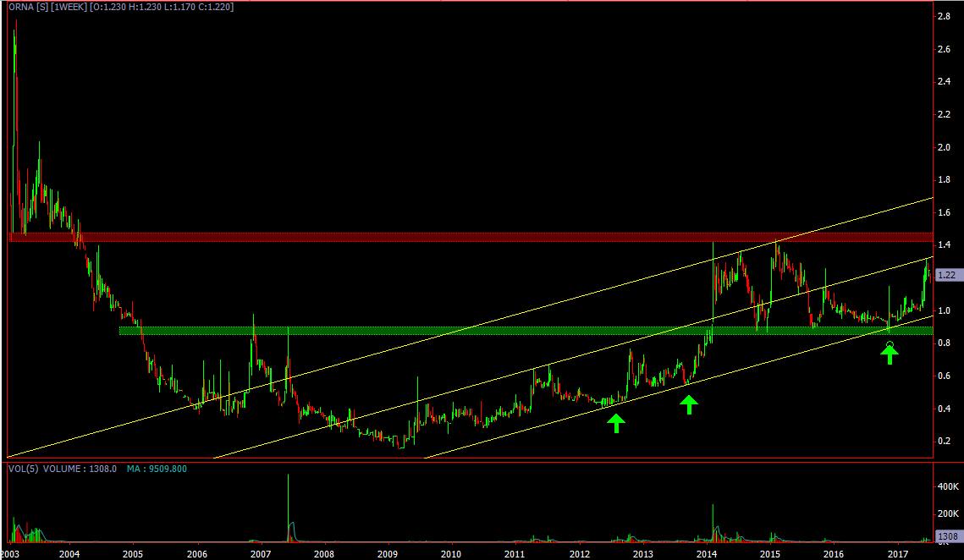Click the 2005 year label

pyautogui.click(x=133, y=554)
